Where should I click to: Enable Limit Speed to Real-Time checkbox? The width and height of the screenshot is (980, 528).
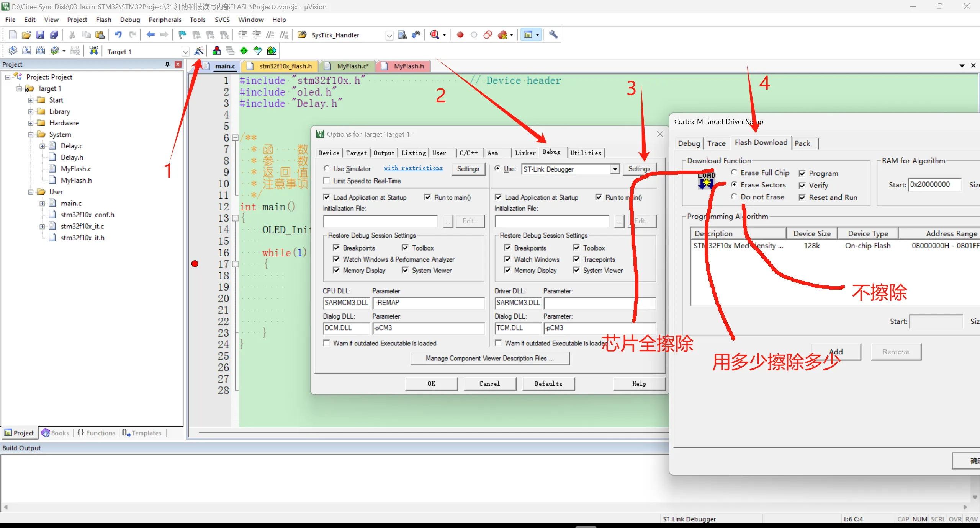[327, 181]
